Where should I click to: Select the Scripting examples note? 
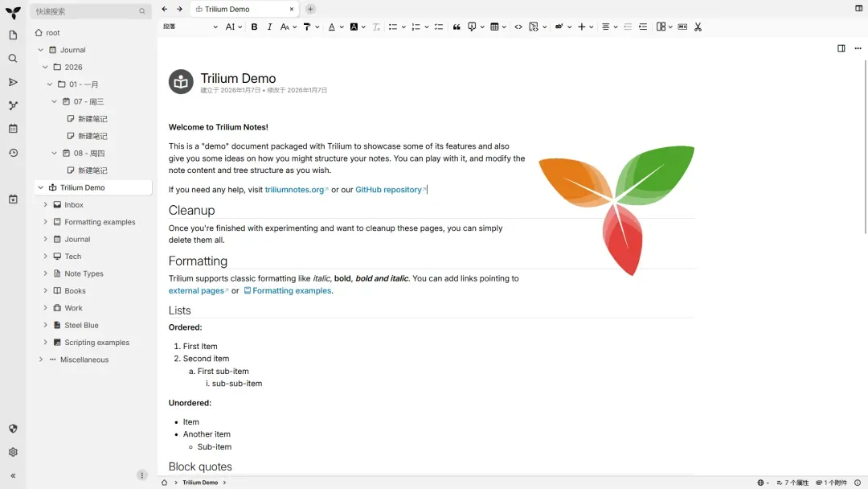[x=97, y=343]
